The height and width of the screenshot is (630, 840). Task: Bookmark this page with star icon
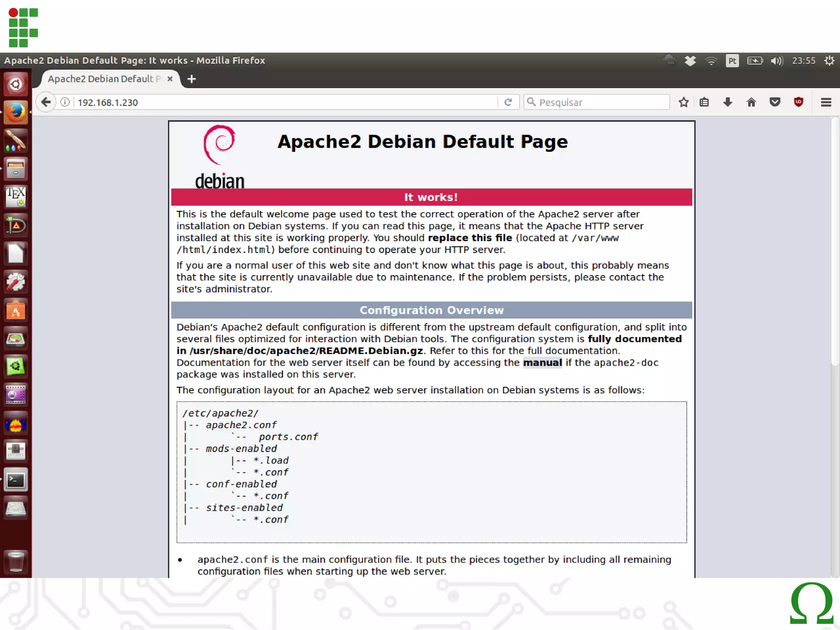683,102
